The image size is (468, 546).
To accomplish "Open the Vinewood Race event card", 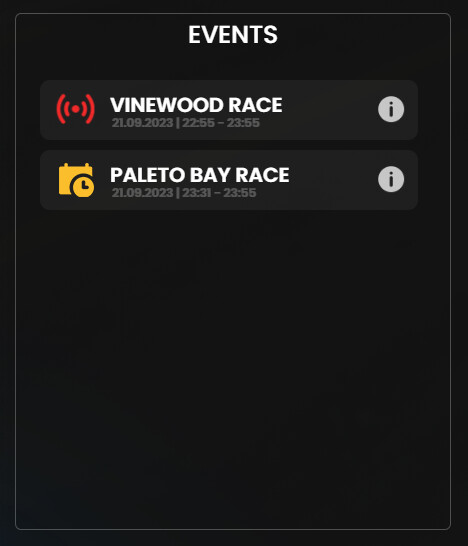I will [x=229, y=110].
